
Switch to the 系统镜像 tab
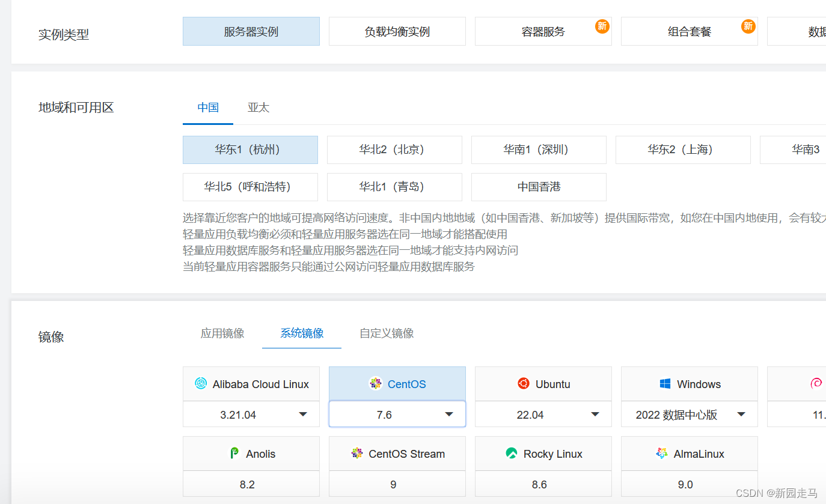[302, 333]
